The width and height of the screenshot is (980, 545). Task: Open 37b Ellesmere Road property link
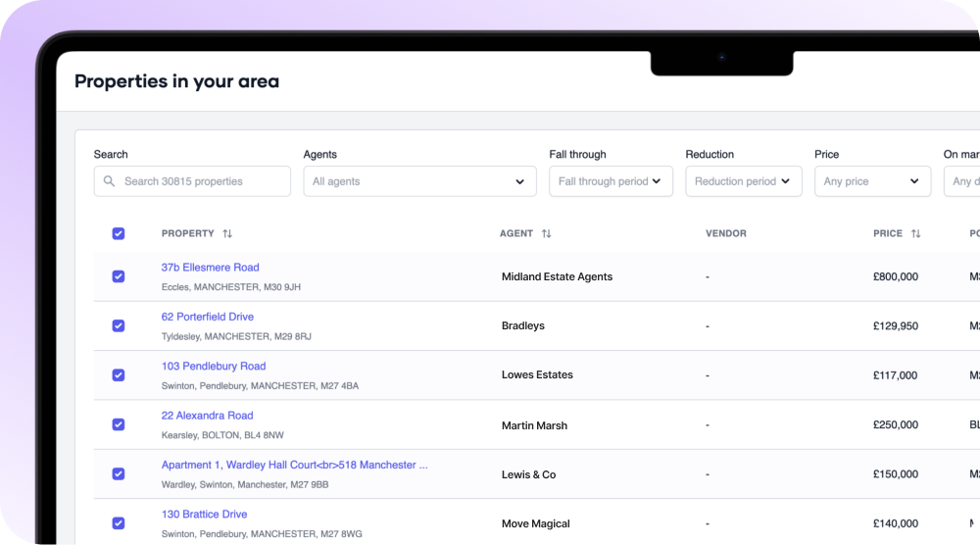pyautogui.click(x=210, y=268)
